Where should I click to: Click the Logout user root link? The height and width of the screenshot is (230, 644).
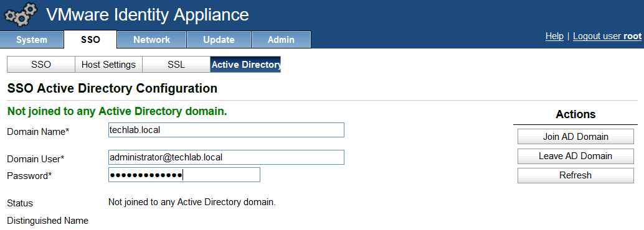tap(607, 36)
